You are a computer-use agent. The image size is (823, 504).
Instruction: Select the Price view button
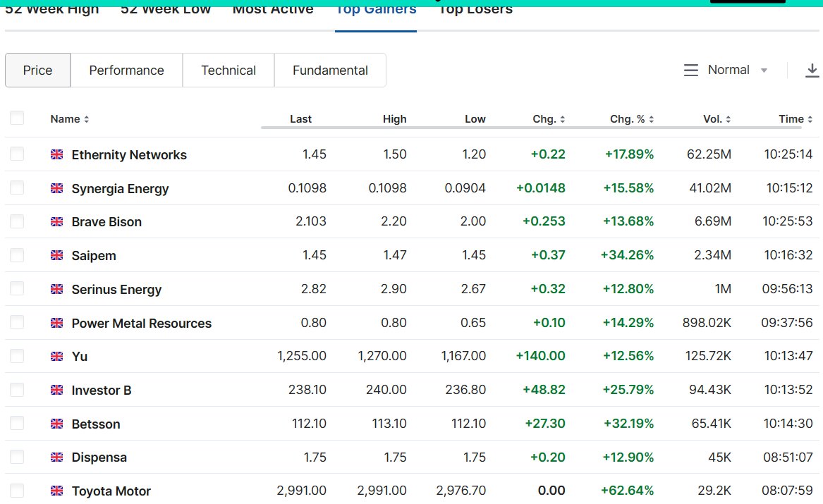point(38,70)
